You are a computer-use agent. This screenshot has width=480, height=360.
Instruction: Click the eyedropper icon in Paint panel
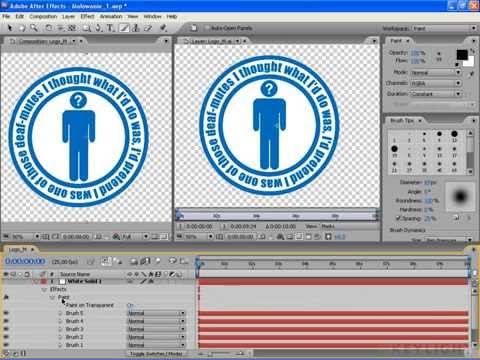(471, 75)
